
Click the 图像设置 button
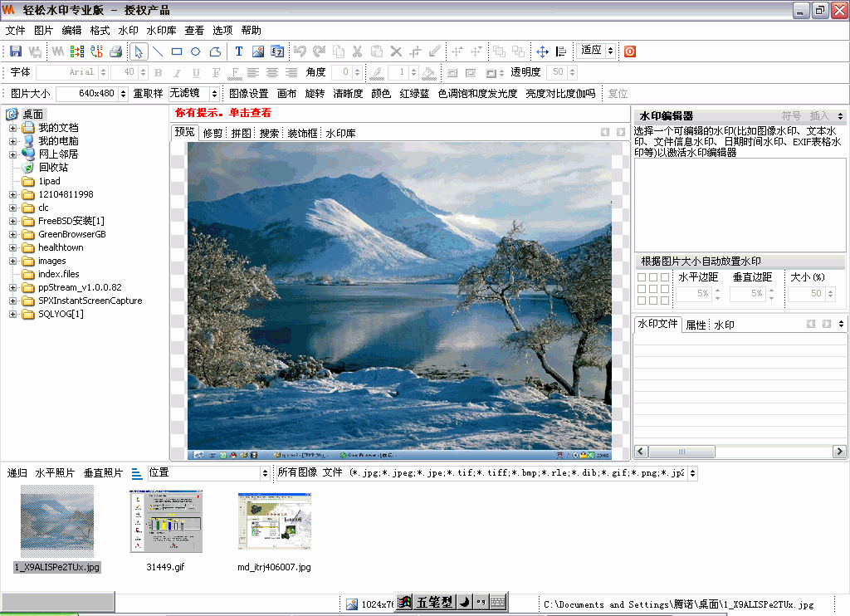click(249, 94)
